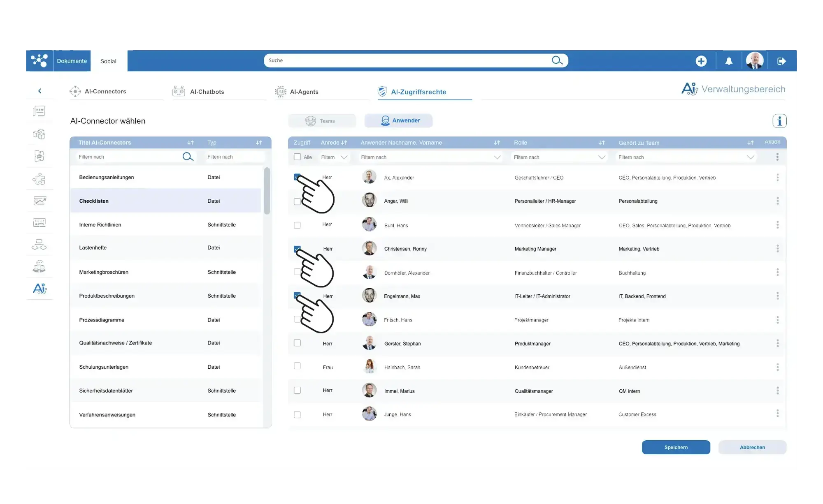Image resolution: width=823 pixels, height=504 pixels.
Task: Expand the Anrede filter dropdown
Action: click(x=344, y=157)
